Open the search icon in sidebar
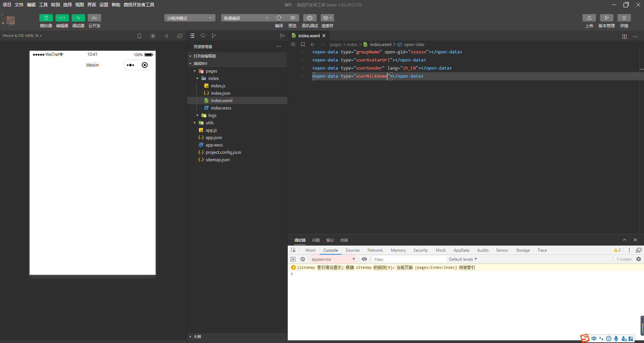The image size is (644, 343). tap(203, 36)
